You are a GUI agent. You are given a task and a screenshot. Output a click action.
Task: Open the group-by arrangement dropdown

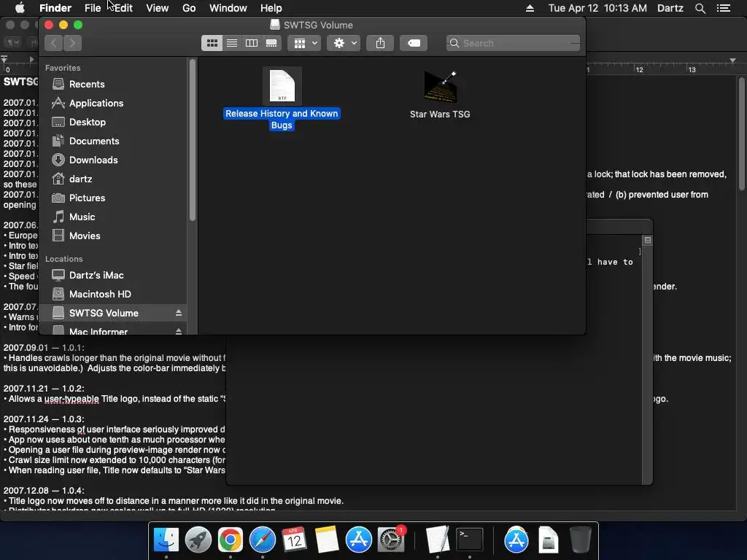click(x=304, y=43)
